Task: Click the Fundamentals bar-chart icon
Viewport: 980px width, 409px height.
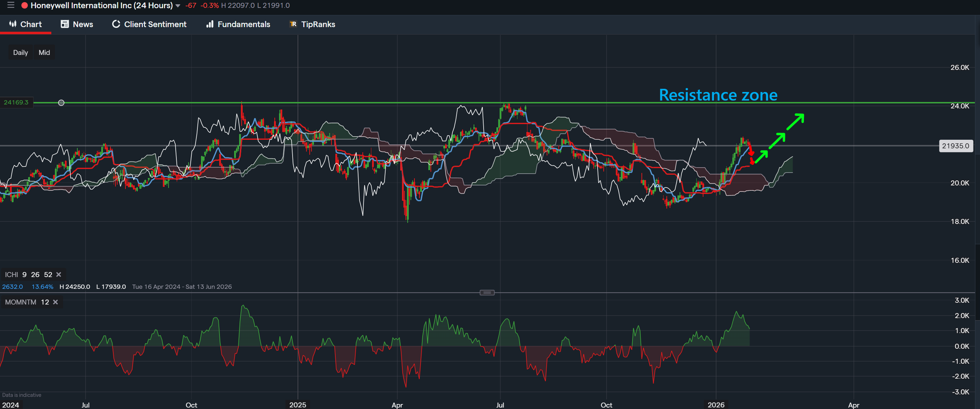Action: coord(210,24)
